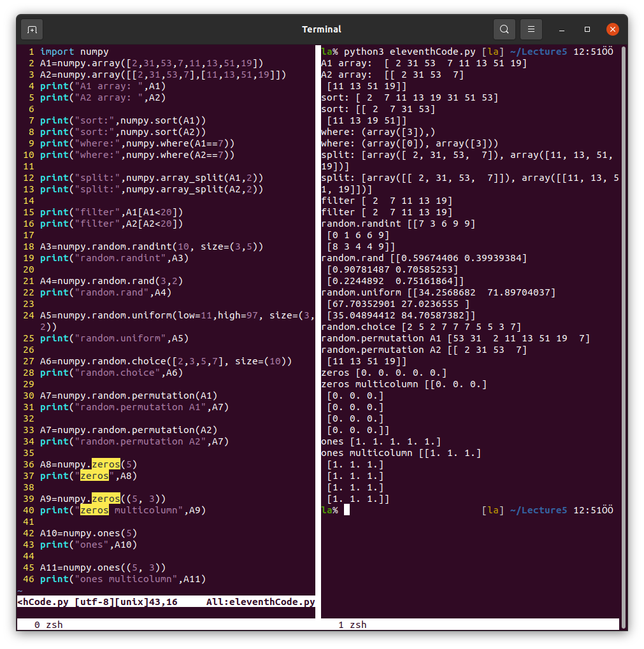The height and width of the screenshot is (649, 644).
Task: Minimize the Terminal window
Action: tap(562, 29)
